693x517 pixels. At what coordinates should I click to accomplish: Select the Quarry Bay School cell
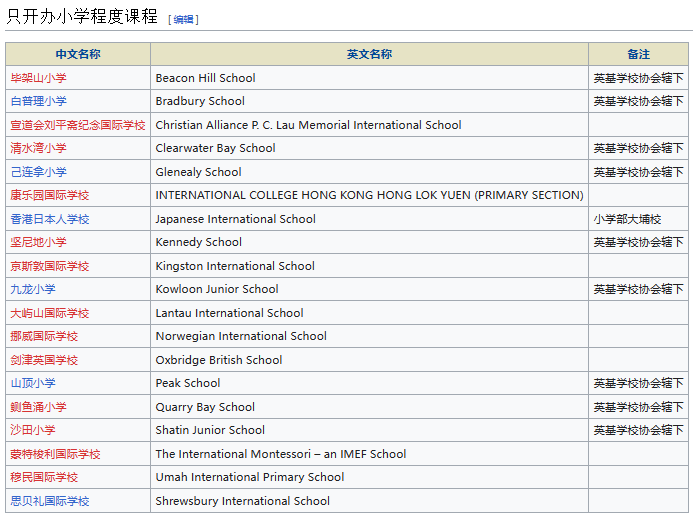(369, 407)
